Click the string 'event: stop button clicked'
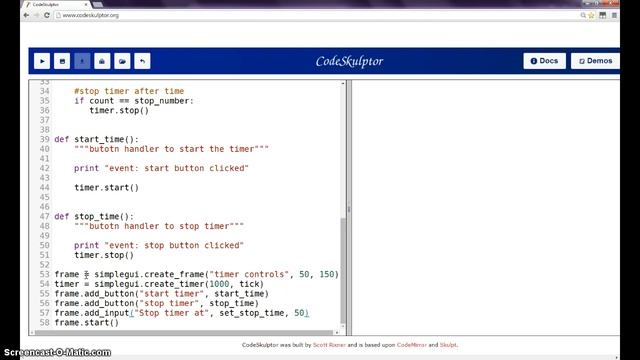 174,245
